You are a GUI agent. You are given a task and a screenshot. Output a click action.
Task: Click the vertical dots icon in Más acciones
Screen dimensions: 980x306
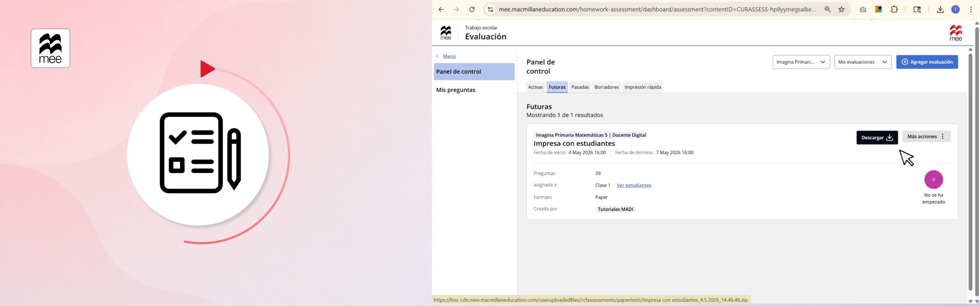coord(942,137)
